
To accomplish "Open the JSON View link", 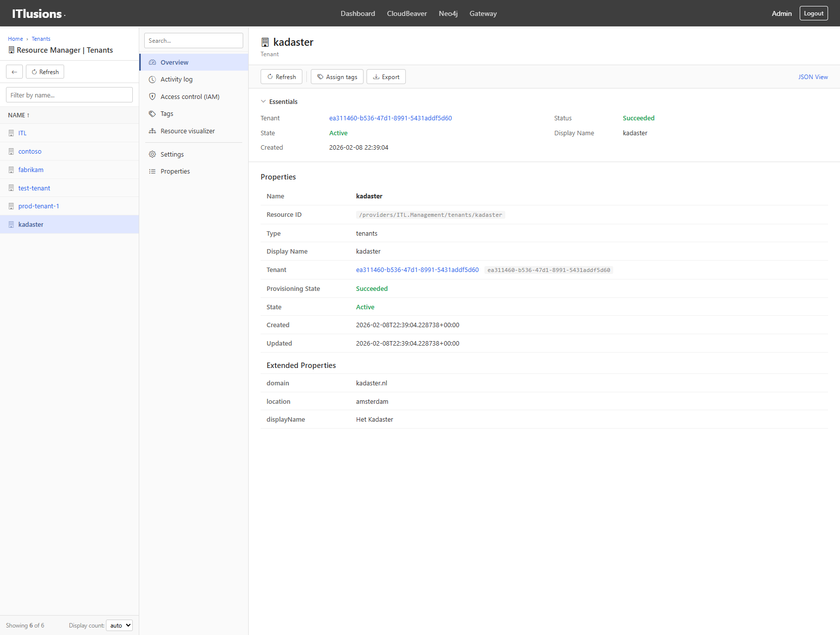I will coord(813,77).
